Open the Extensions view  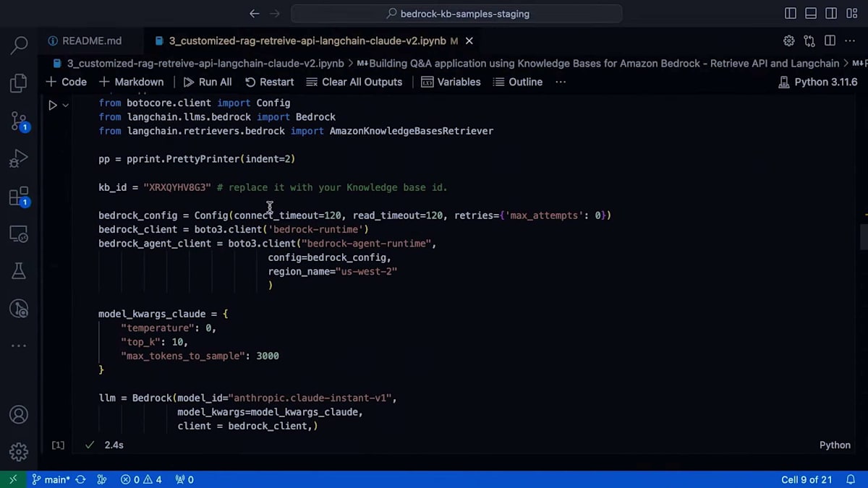click(x=19, y=196)
